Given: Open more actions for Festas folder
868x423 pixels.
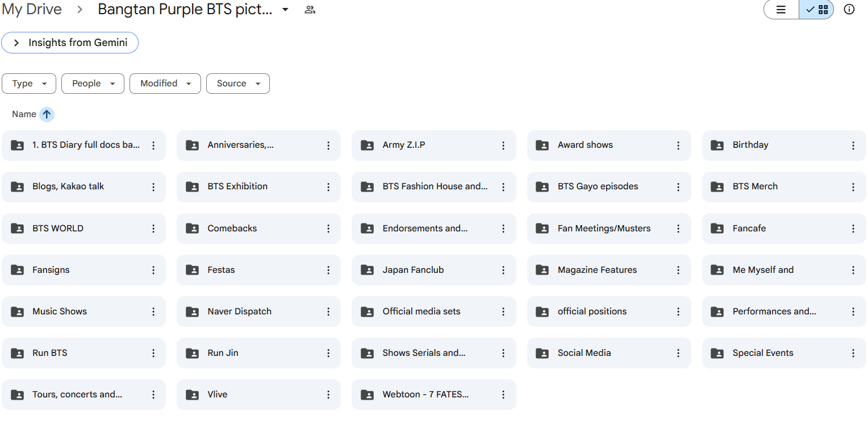Looking at the screenshot, I should tap(328, 270).
